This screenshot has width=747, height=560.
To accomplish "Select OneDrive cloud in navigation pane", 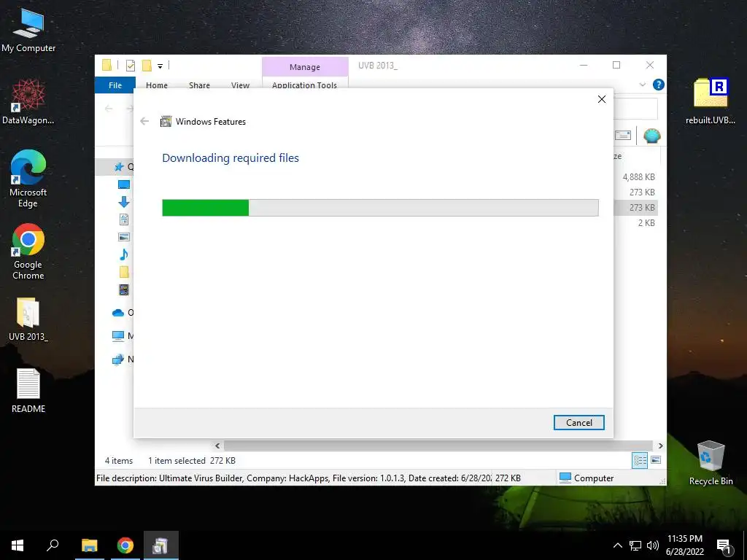I will click(118, 313).
